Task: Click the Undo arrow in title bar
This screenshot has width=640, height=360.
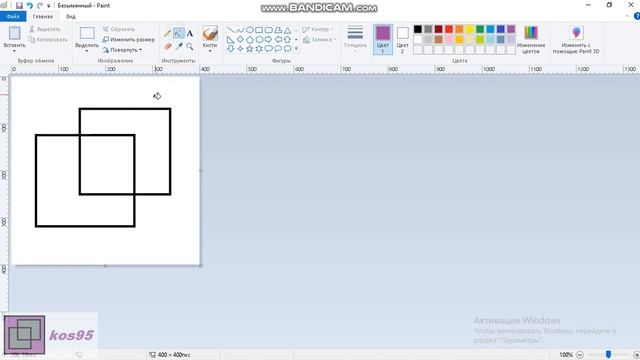Action: [30, 6]
